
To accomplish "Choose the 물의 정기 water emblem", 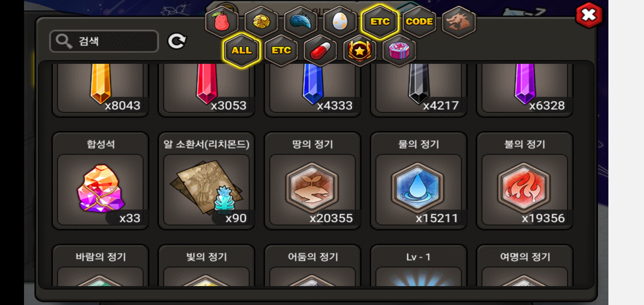I will tap(419, 181).
